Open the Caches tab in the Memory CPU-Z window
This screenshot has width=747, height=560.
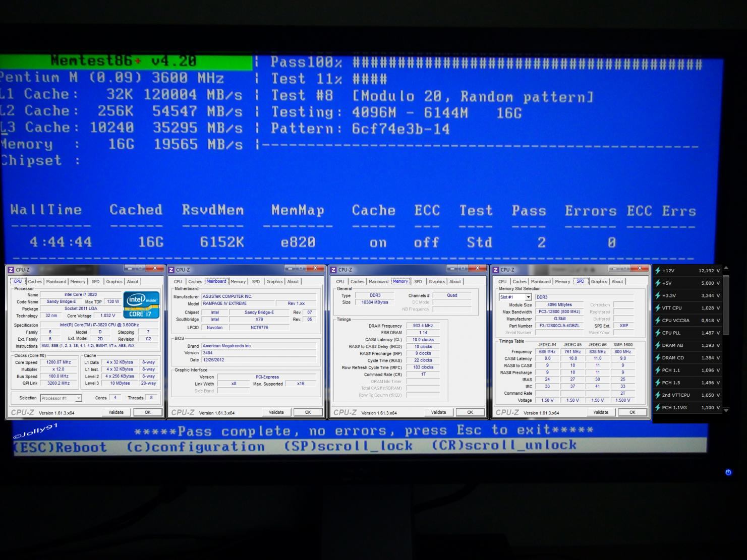pos(357,282)
